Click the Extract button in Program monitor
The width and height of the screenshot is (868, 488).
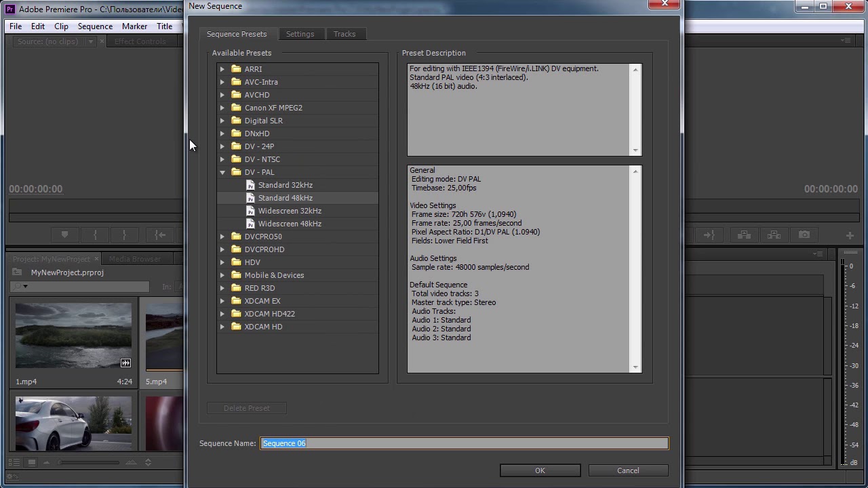click(774, 235)
